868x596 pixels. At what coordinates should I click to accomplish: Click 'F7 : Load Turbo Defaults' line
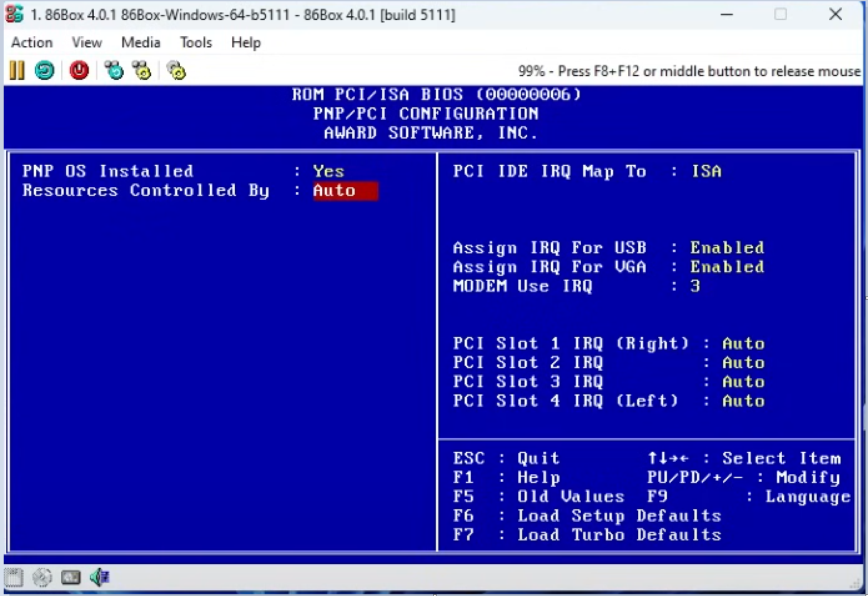click(587, 535)
